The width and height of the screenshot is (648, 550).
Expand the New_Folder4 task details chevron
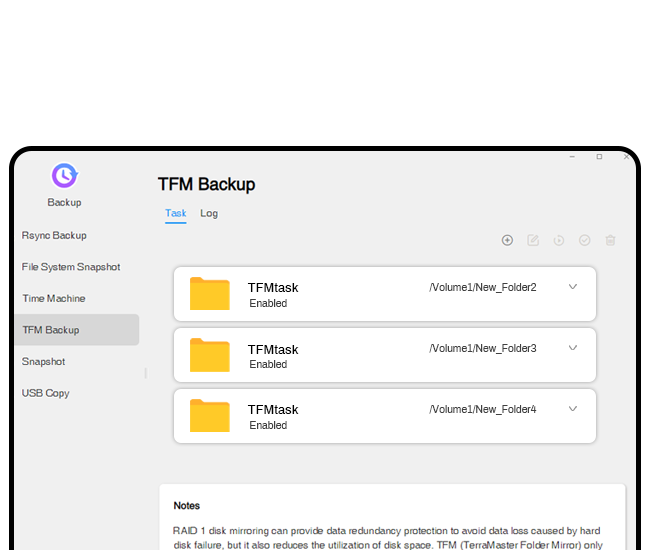pos(573,408)
